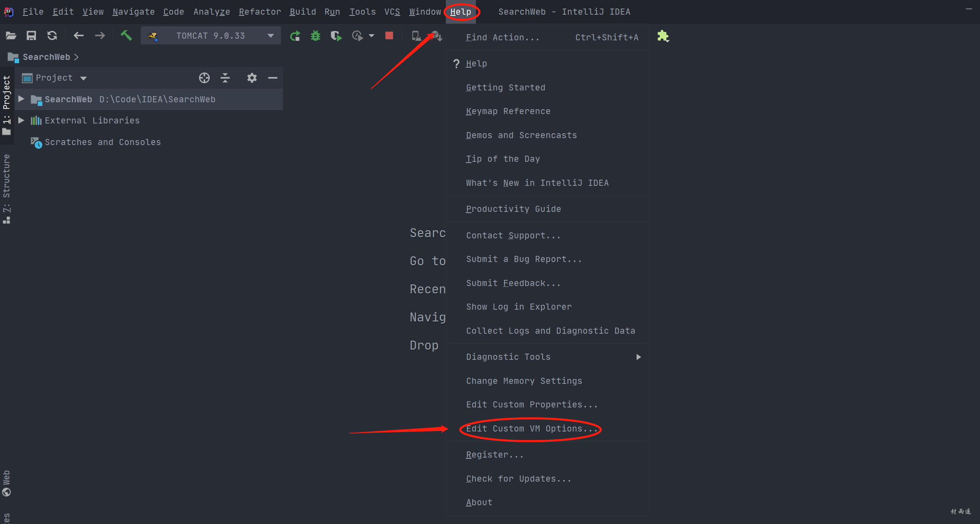Toggle the Structure side tool window
The height and width of the screenshot is (524, 980).
(7, 188)
